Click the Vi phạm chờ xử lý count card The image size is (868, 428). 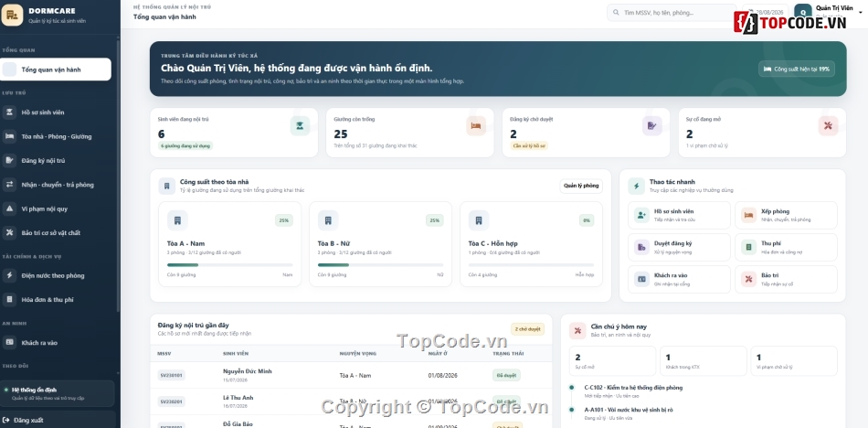794,361
